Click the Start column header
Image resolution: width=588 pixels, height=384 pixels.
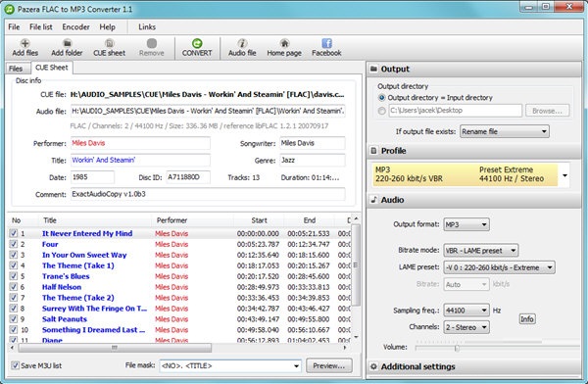tap(259, 220)
